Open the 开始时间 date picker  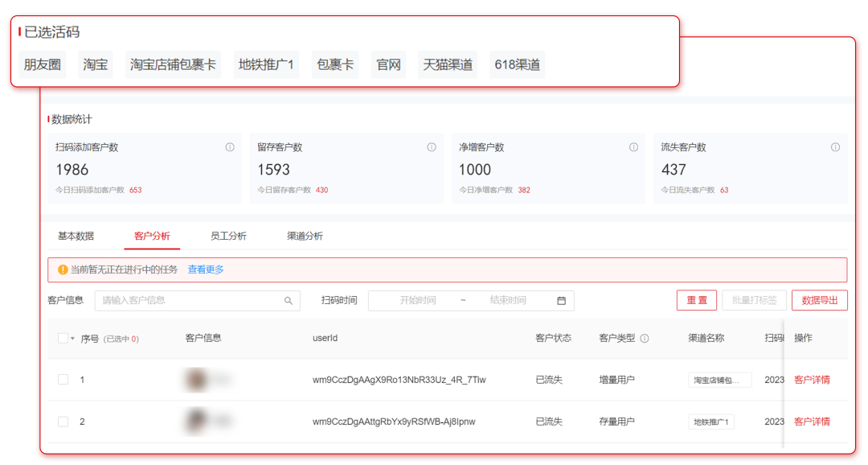point(418,301)
